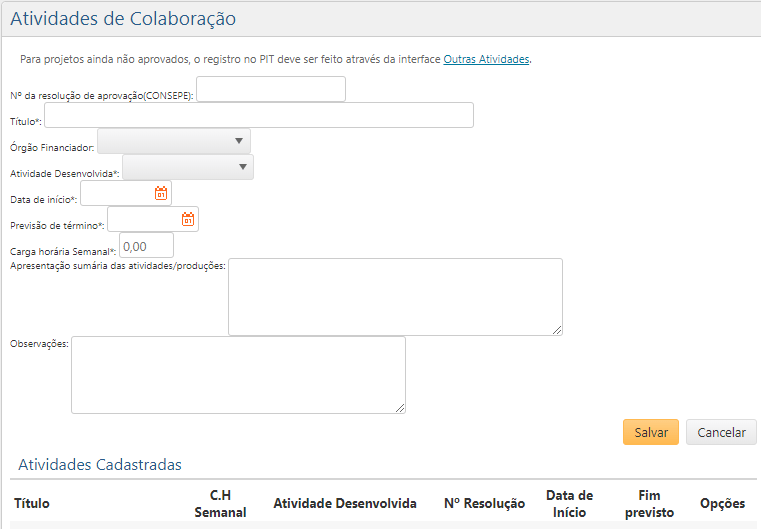Open the Previsão de término calendar icon
The height and width of the screenshot is (529, 761).
tap(188, 219)
